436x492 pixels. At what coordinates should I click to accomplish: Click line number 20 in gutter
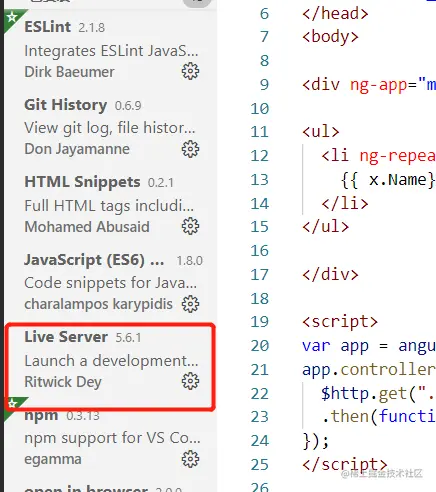coord(259,346)
